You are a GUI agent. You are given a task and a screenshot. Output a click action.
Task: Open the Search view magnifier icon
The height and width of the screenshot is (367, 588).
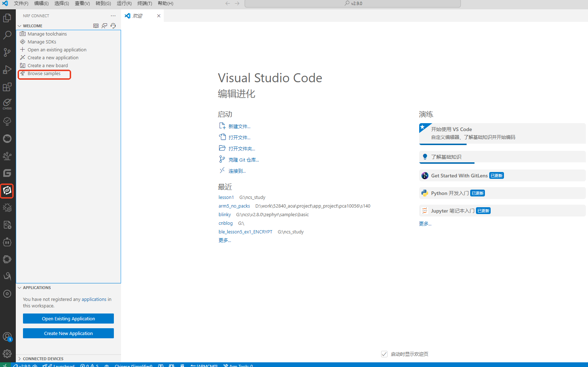[x=7, y=35]
